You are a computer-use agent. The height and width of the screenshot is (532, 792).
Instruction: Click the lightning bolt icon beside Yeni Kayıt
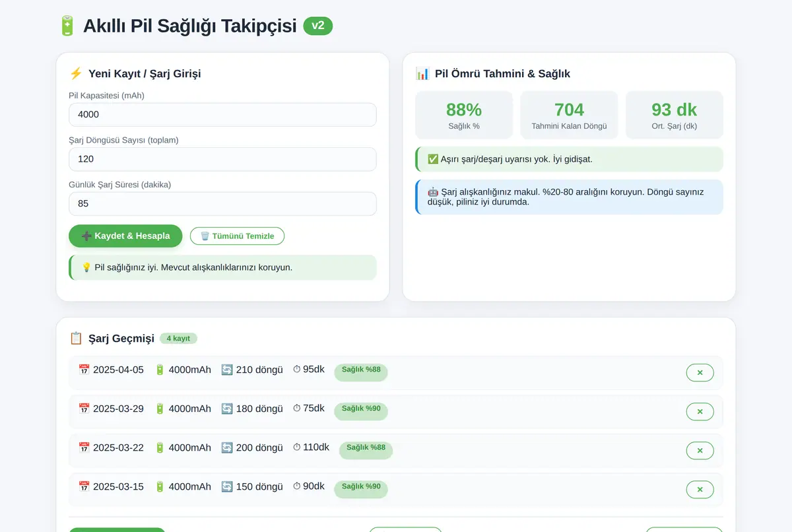tap(76, 73)
